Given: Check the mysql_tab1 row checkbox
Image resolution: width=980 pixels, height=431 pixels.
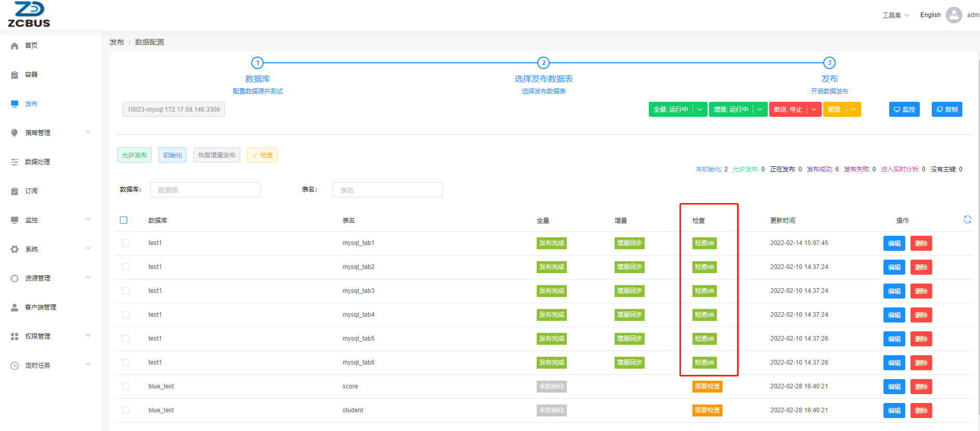Looking at the screenshot, I should [126, 243].
